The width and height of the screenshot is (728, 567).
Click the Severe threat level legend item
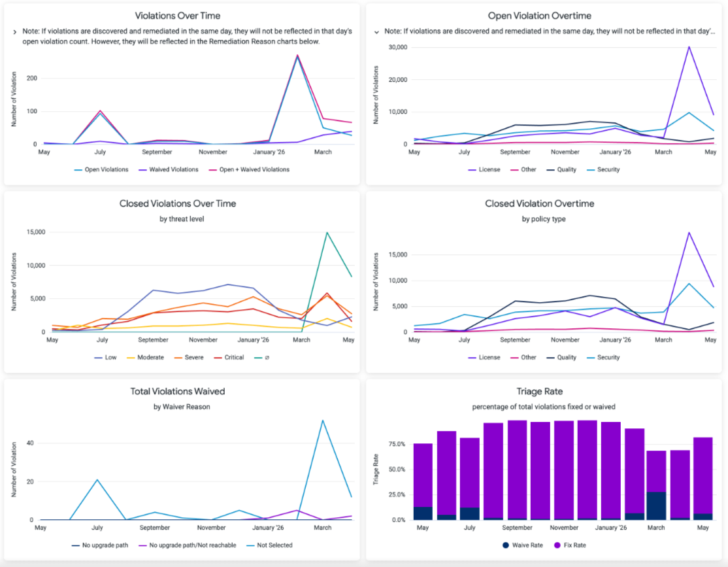click(x=189, y=357)
